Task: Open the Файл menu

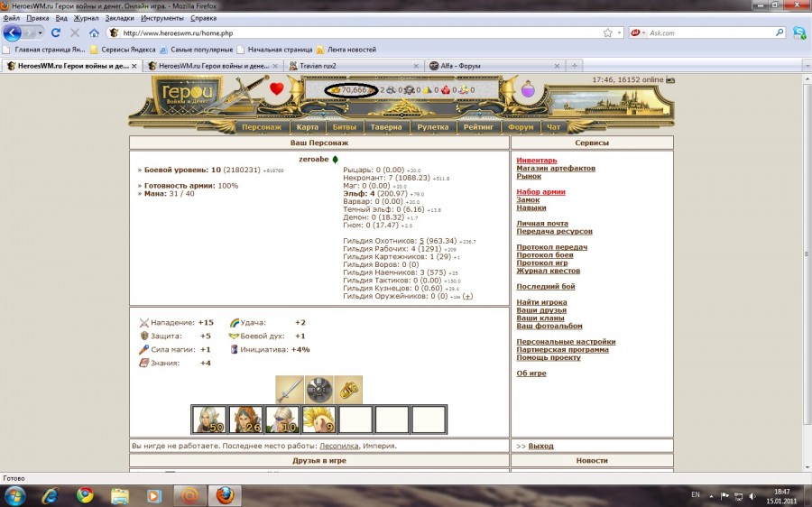Action: point(12,18)
